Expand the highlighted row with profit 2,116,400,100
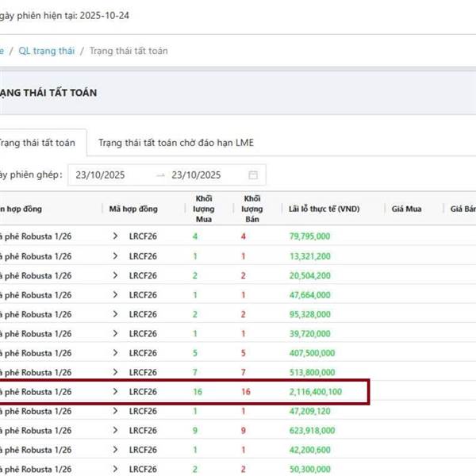This screenshot has height=476, width=476. [115, 392]
